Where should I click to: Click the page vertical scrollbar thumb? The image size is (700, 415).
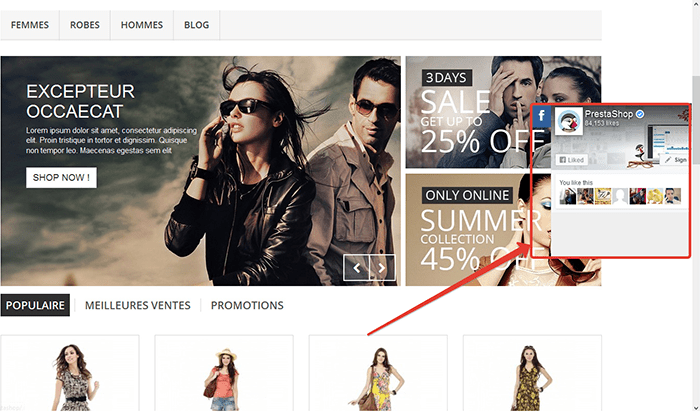coord(696,120)
